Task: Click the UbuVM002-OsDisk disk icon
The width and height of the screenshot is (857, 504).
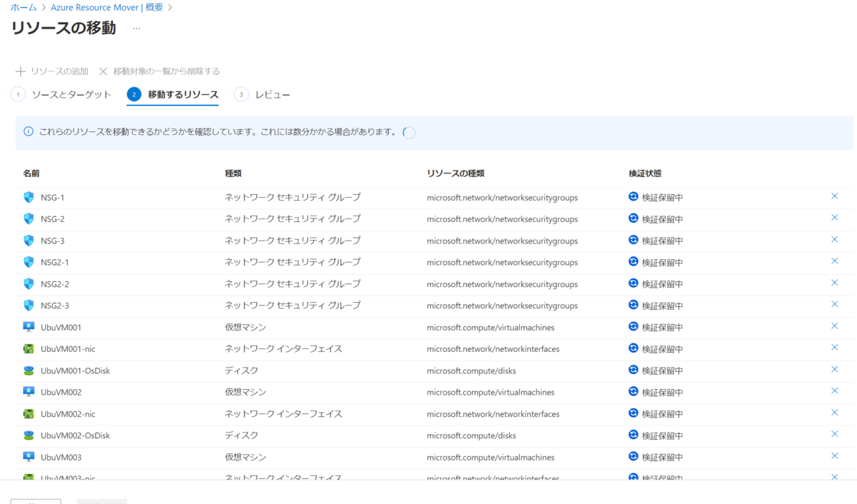Action: (x=29, y=435)
